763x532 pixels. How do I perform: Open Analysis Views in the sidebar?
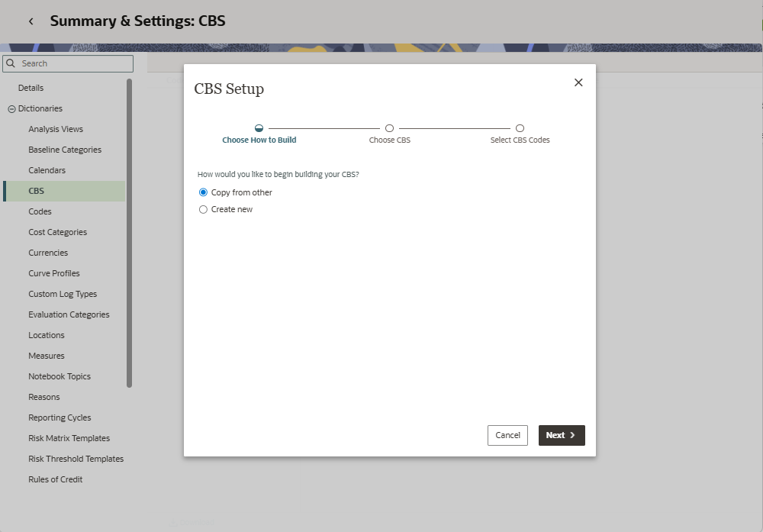[x=56, y=129]
